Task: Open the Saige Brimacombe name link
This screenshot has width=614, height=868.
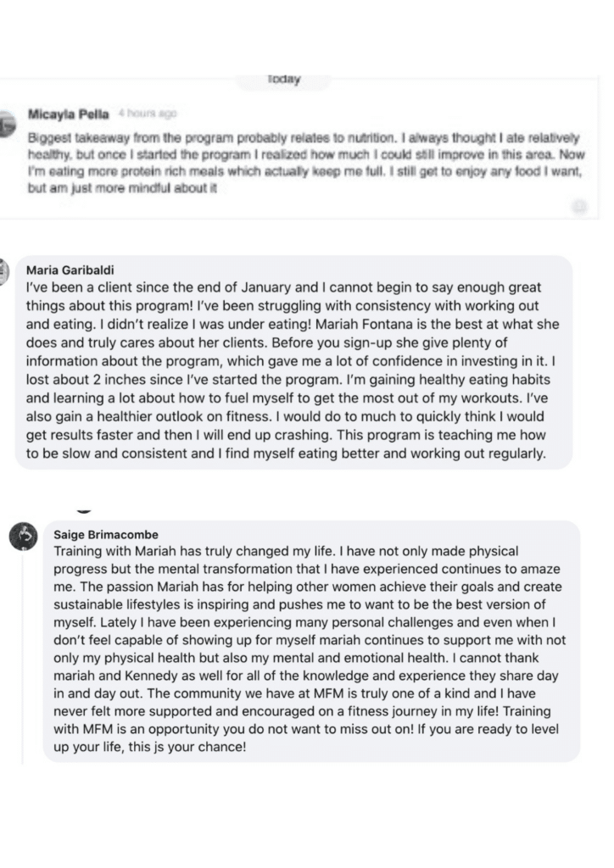Action: pos(106,535)
